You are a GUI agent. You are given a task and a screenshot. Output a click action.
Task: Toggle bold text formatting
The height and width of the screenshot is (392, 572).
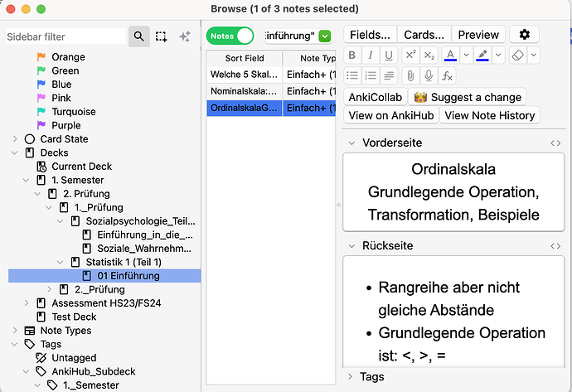coord(352,56)
